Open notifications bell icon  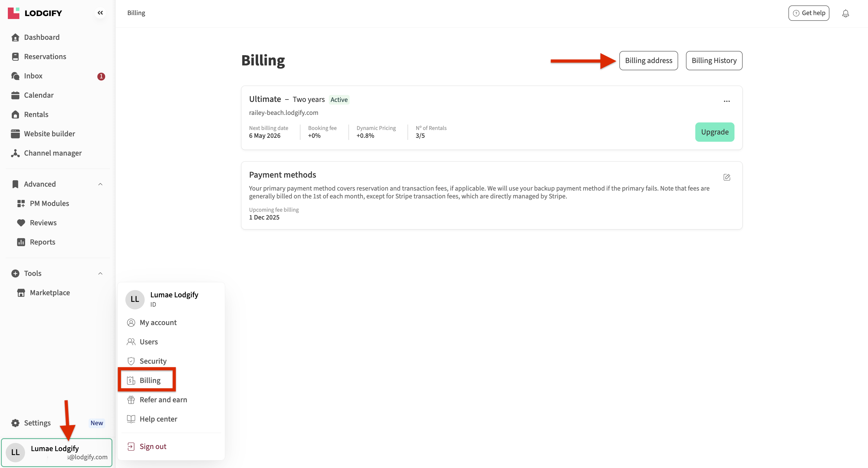coord(845,13)
